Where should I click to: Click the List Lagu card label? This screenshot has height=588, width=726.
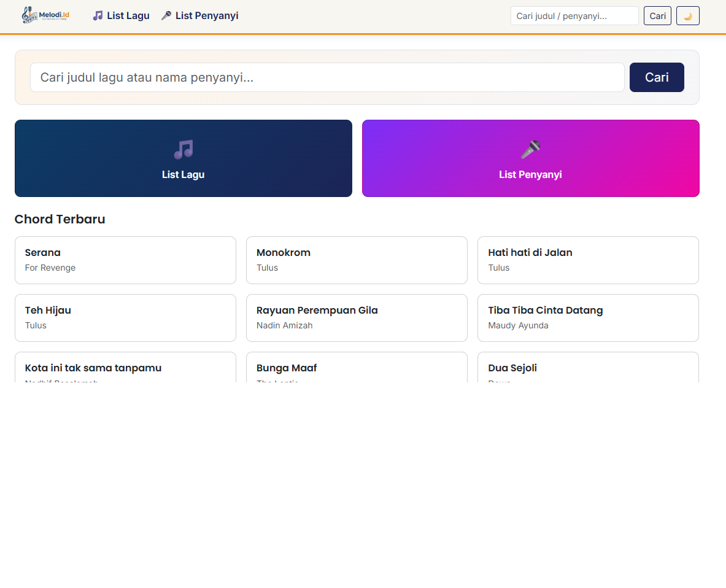183,174
